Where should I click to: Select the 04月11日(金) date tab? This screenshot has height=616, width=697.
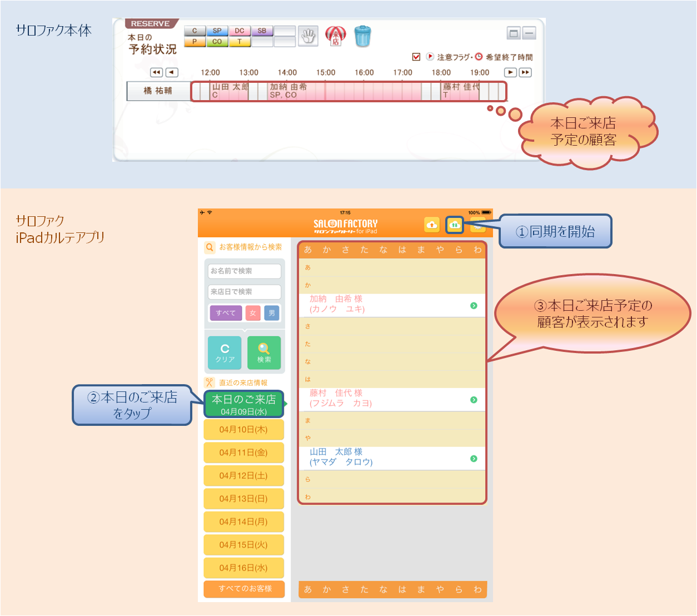pos(244,453)
